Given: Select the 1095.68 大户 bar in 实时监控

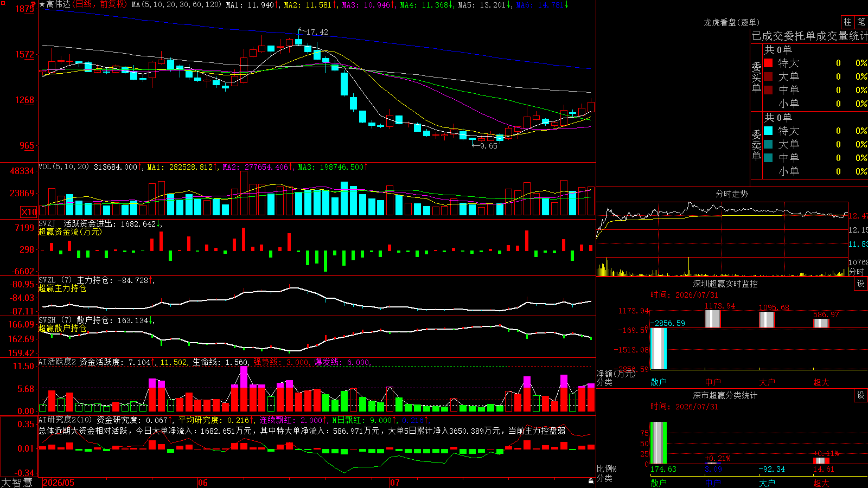Looking at the screenshot, I should coord(767,319).
